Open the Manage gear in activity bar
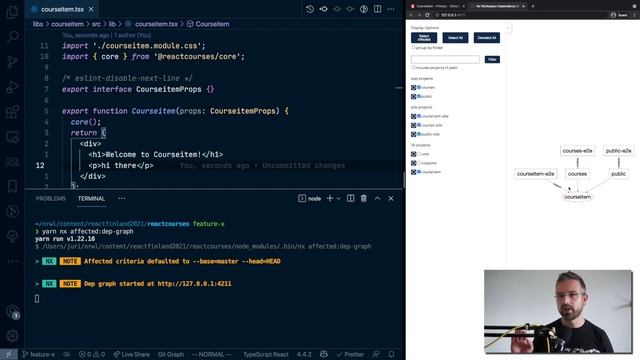Screen dimensions: 640x360 [12, 336]
